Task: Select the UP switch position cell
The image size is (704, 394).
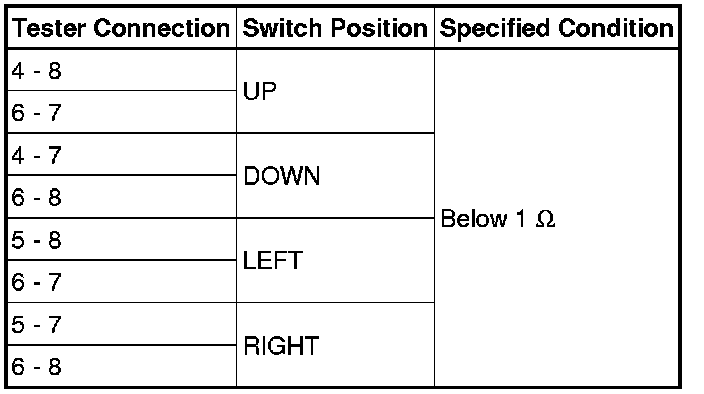Action: click(x=335, y=91)
